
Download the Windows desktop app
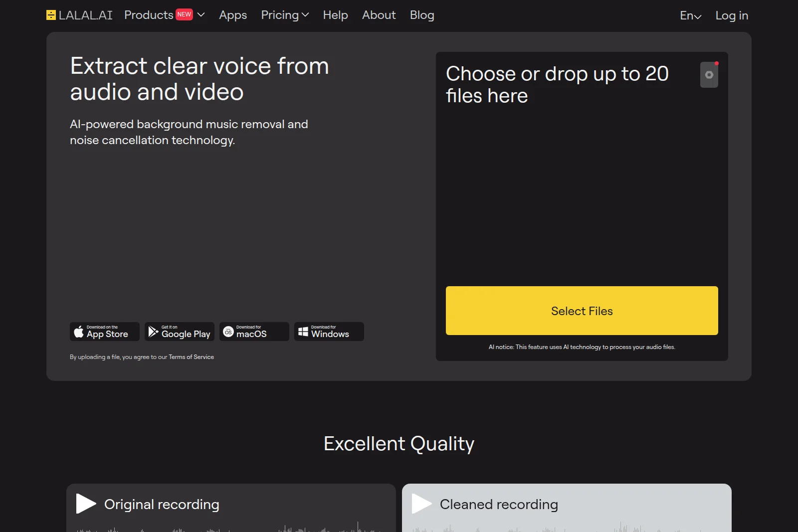point(328,332)
